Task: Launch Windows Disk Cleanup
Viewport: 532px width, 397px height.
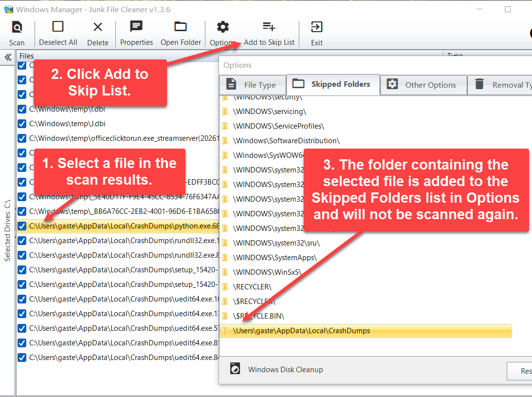Action: [x=285, y=370]
